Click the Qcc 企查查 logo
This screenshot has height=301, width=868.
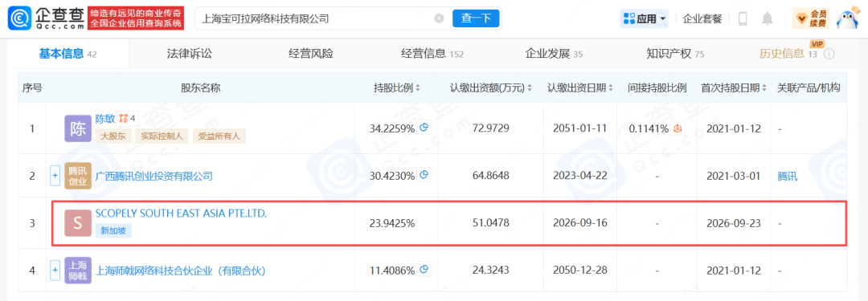[x=45, y=18]
